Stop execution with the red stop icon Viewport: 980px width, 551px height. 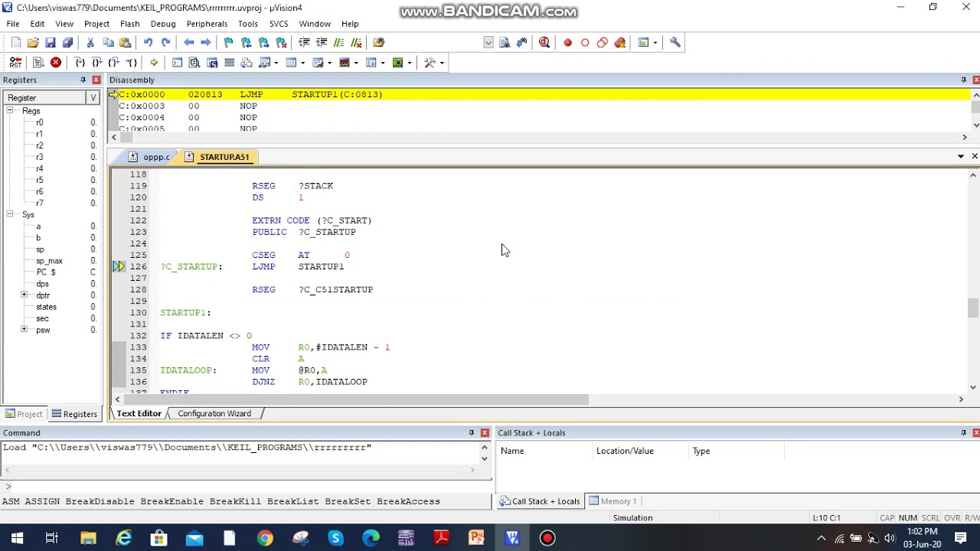click(56, 63)
